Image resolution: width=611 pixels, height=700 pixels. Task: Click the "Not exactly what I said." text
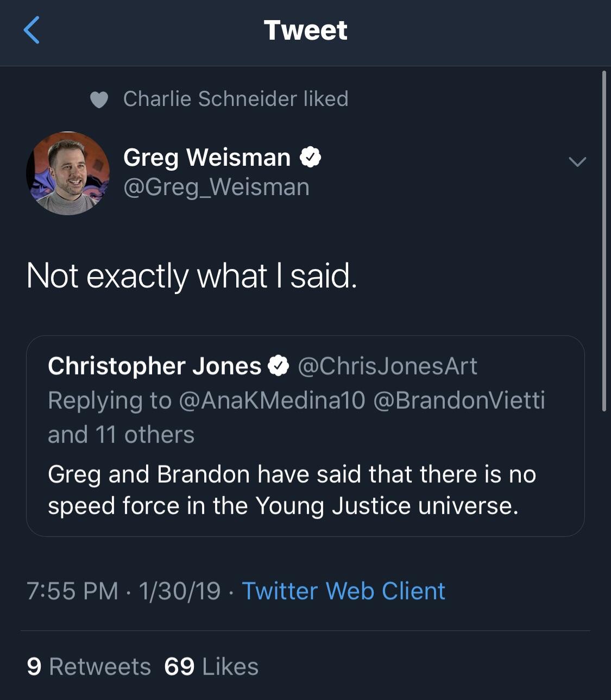[192, 276]
